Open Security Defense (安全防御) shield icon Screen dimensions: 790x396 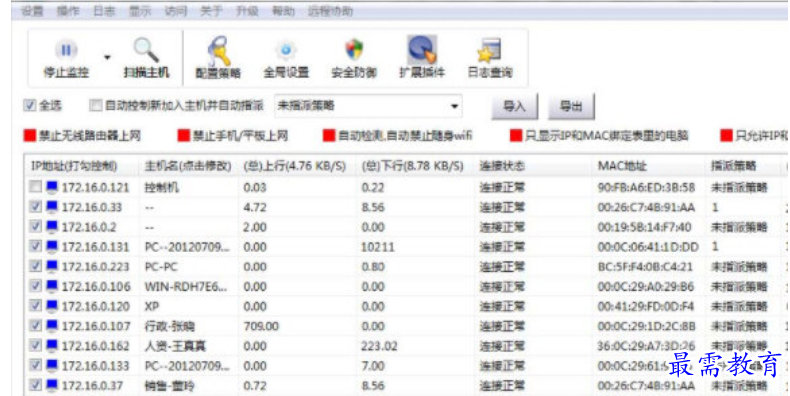354,50
